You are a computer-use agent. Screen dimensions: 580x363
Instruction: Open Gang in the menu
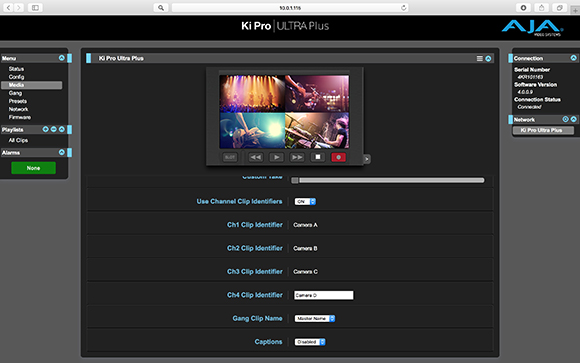pyautogui.click(x=15, y=93)
